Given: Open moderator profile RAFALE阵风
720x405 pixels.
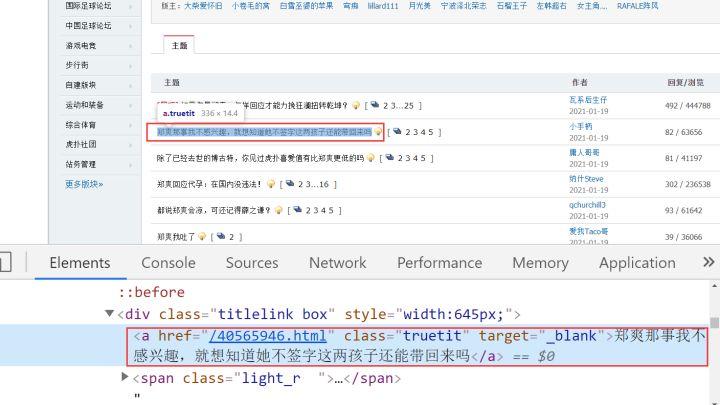Looking at the screenshot, I should coord(637,6).
